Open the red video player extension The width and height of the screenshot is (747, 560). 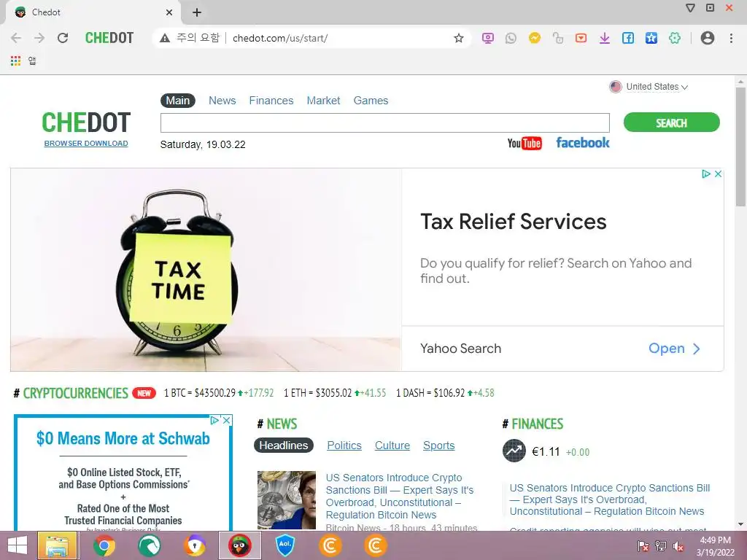(x=581, y=38)
